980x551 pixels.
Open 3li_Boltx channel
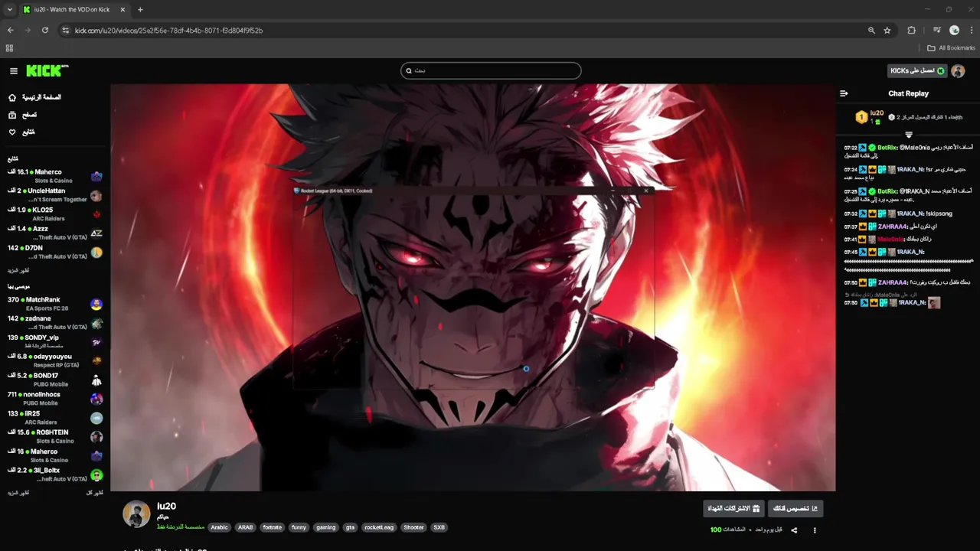pyautogui.click(x=55, y=474)
